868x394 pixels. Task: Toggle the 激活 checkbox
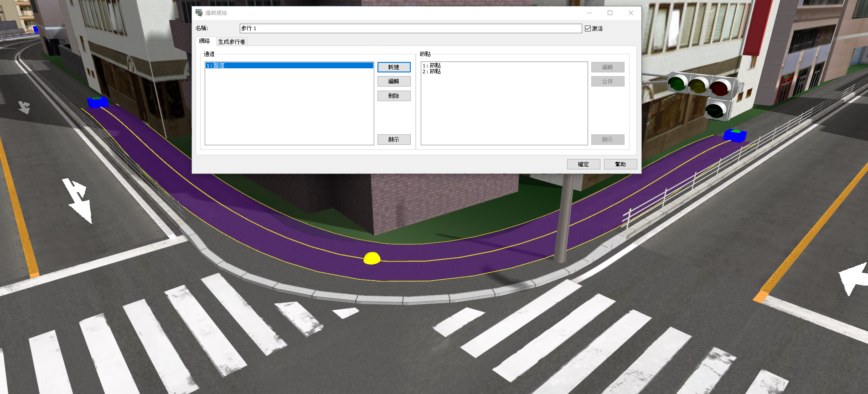pyautogui.click(x=588, y=28)
